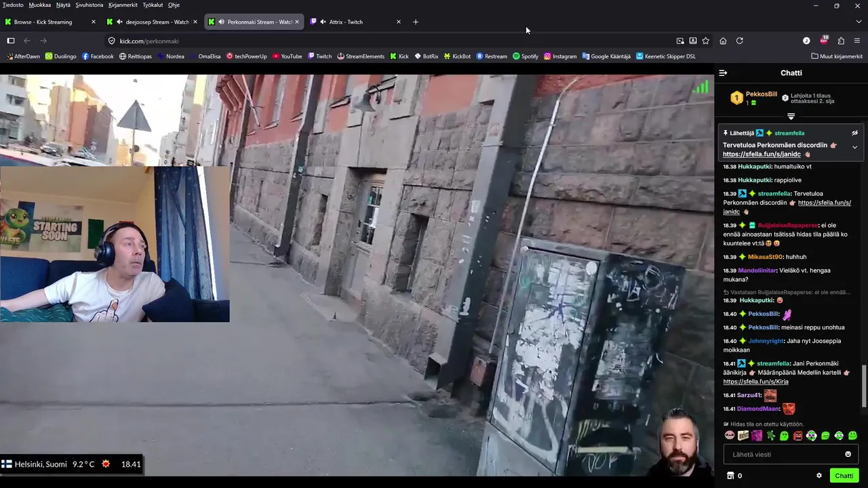Screen dimensions: 868x488
Task: Open StreamElements bookmark
Action: click(x=361, y=56)
